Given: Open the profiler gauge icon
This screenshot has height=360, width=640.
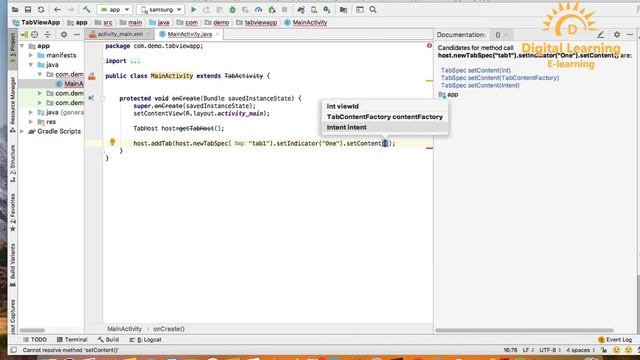Looking at the screenshot, I should (x=258, y=9).
